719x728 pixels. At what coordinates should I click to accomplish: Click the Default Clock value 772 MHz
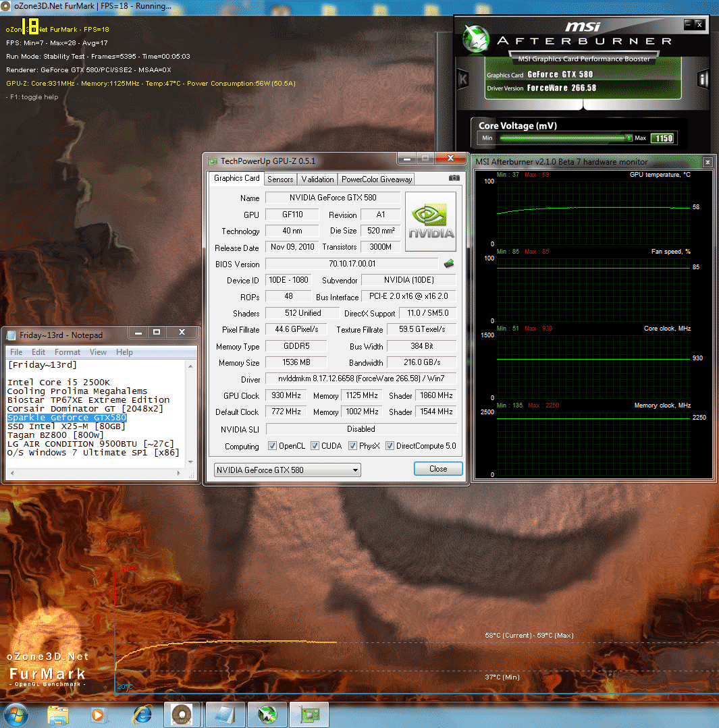[286, 412]
